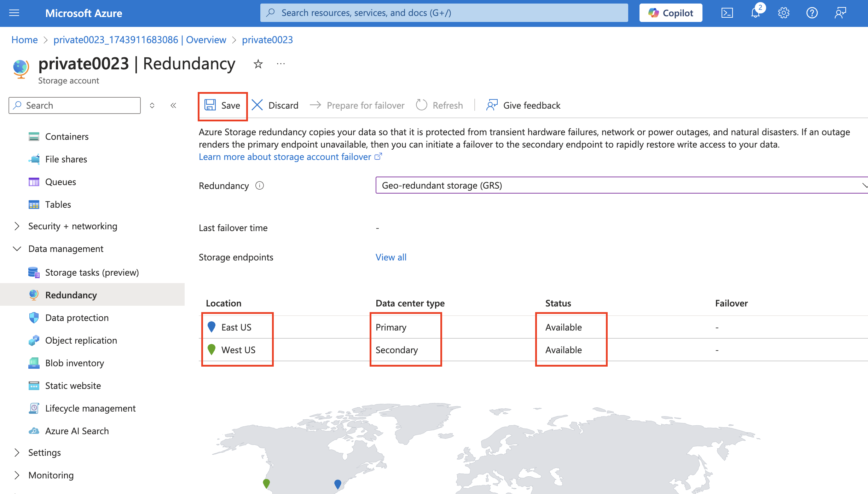This screenshot has height=494, width=868.
Task: Toggle expand/collapse all sidebar groups
Action: pos(152,105)
